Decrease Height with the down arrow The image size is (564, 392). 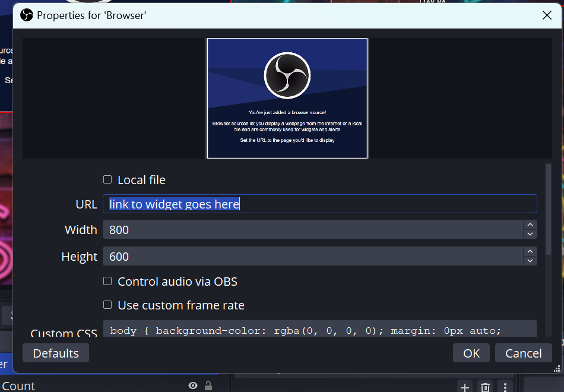(x=530, y=261)
